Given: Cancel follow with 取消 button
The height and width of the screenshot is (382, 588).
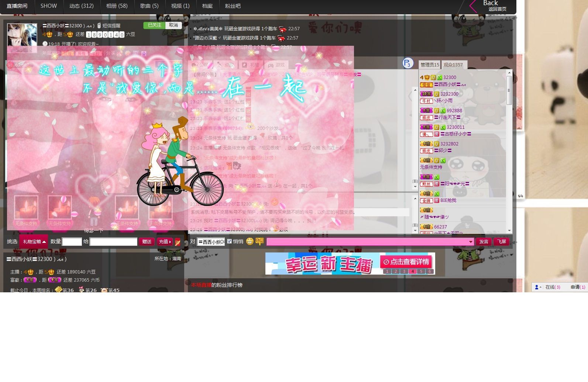Looking at the screenshot, I should coord(173,25).
